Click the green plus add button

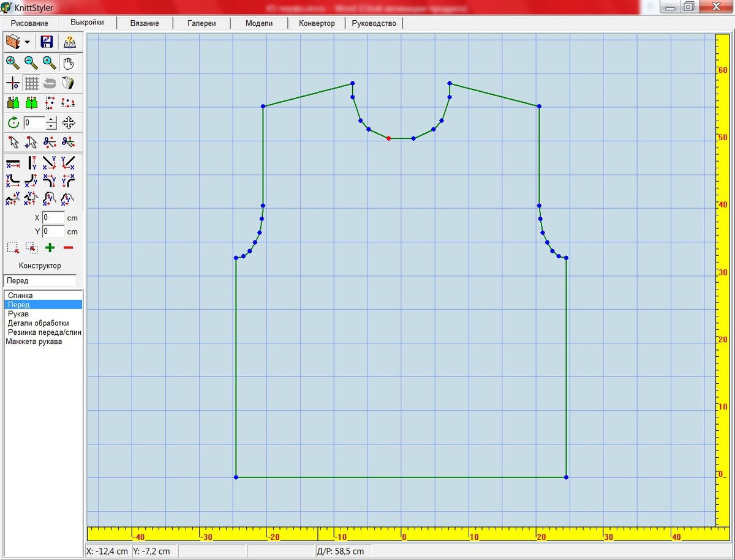point(50,248)
